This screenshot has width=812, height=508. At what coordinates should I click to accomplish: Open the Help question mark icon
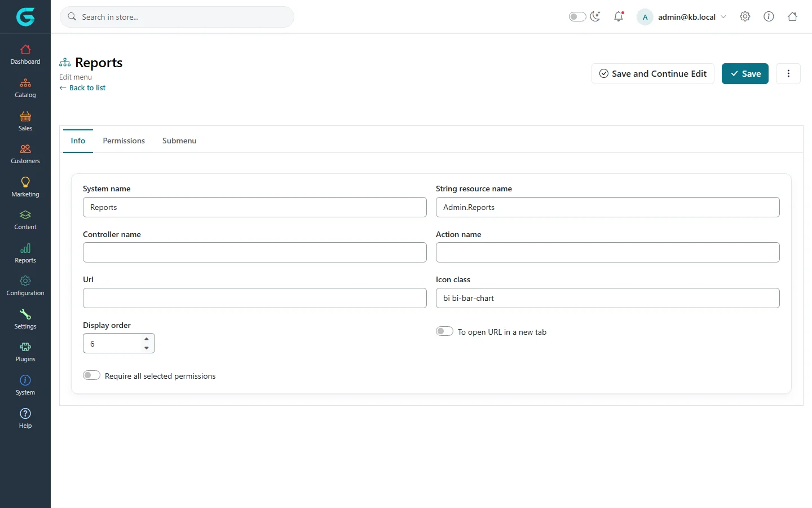coord(25,414)
